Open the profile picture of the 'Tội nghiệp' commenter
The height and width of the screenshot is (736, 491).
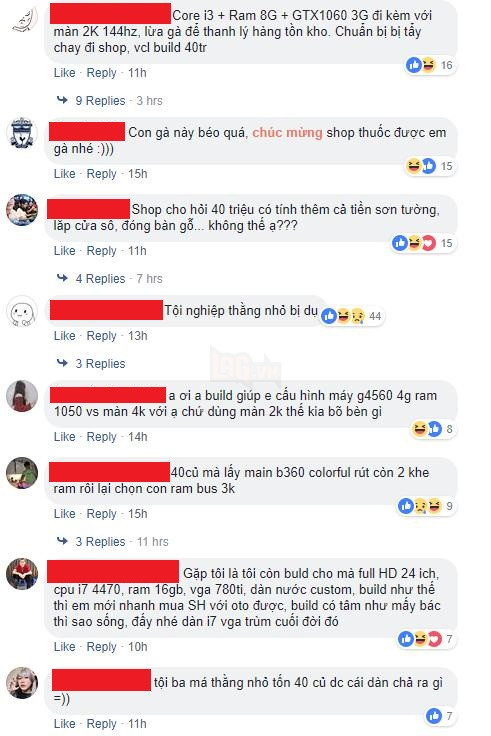point(22,311)
